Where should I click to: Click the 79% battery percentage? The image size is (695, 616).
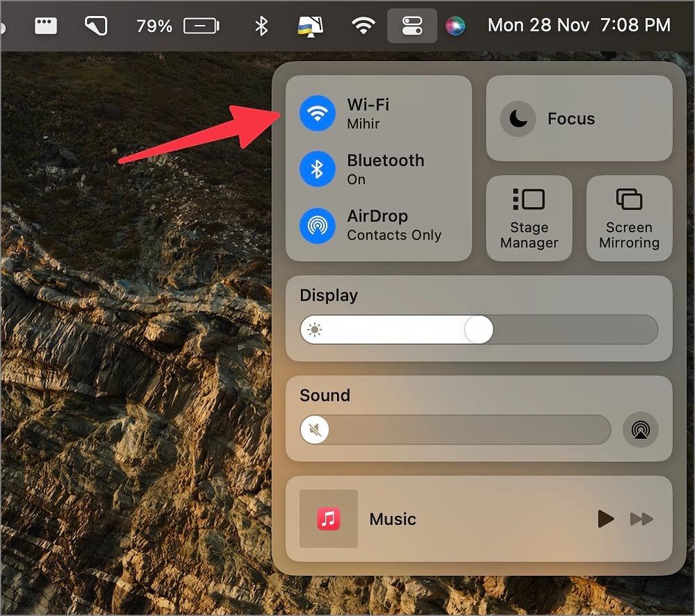154,26
